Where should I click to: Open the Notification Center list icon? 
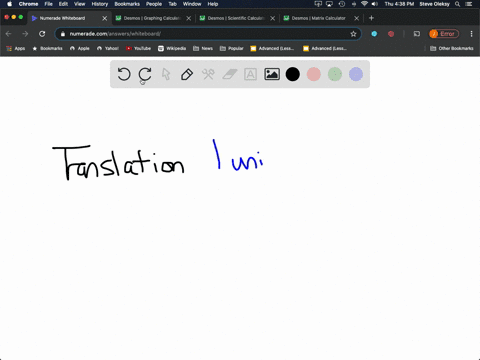[469, 4]
